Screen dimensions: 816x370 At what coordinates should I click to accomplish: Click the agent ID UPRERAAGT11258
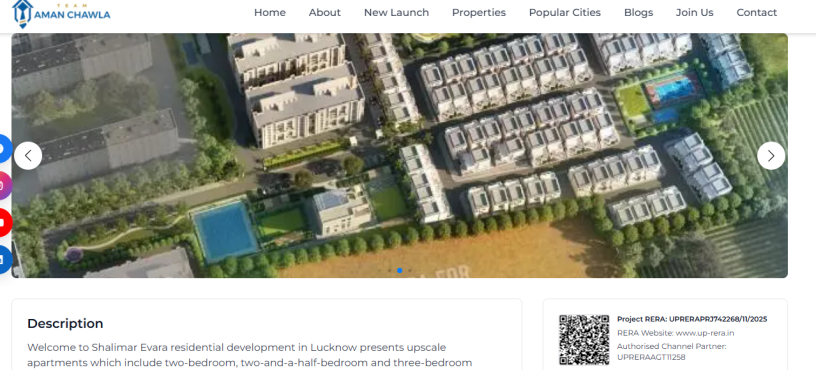tap(651, 358)
